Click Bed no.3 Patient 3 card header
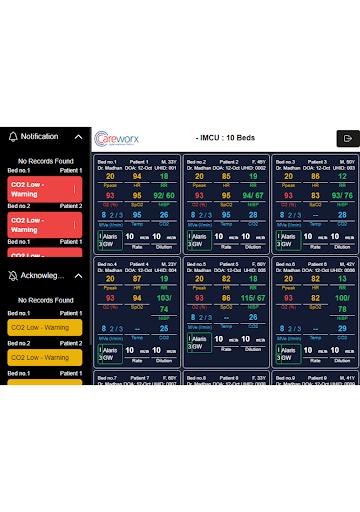This screenshot has height=512, width=360. (x=315, y=165)
